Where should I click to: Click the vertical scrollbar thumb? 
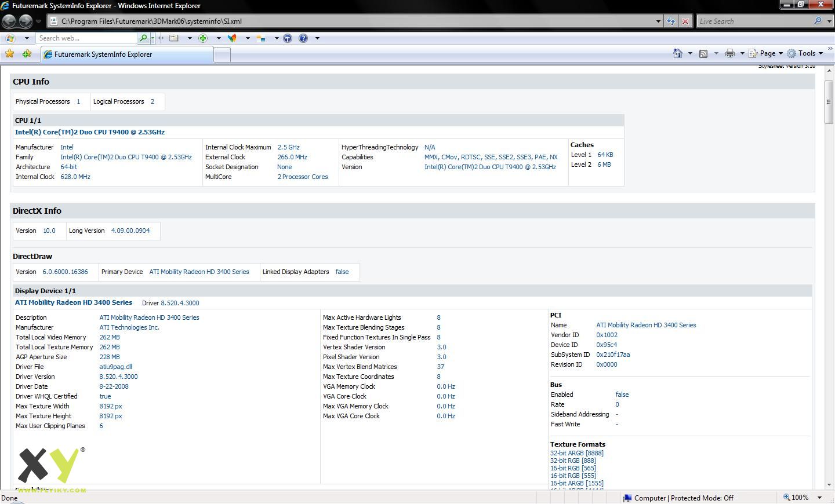[829, 102]
